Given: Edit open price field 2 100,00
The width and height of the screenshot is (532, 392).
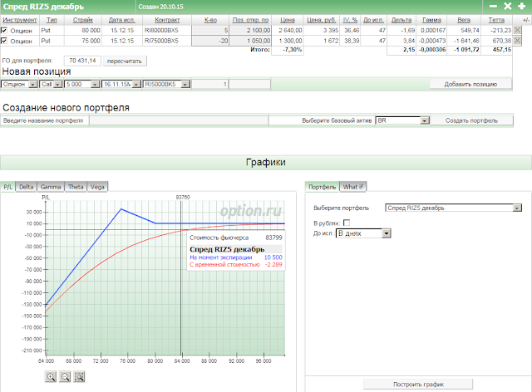Looking at the screenshot, I should coord(250,30).
